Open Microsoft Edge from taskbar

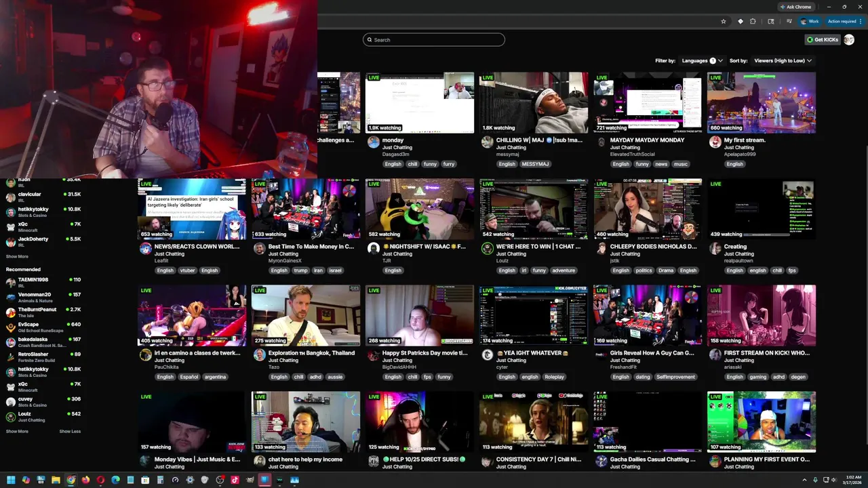115,480
